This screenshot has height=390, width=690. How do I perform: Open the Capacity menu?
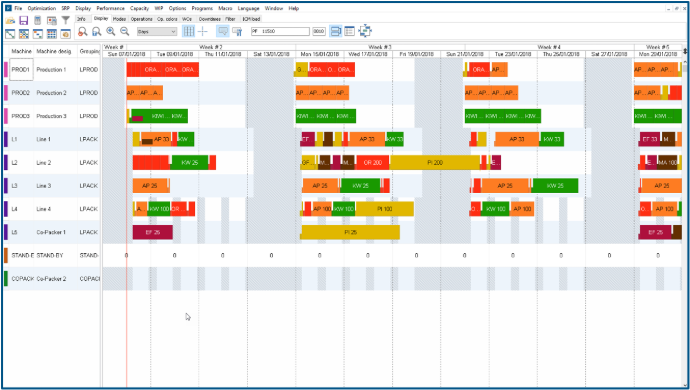pyautogui.click(x=139, y=8)
